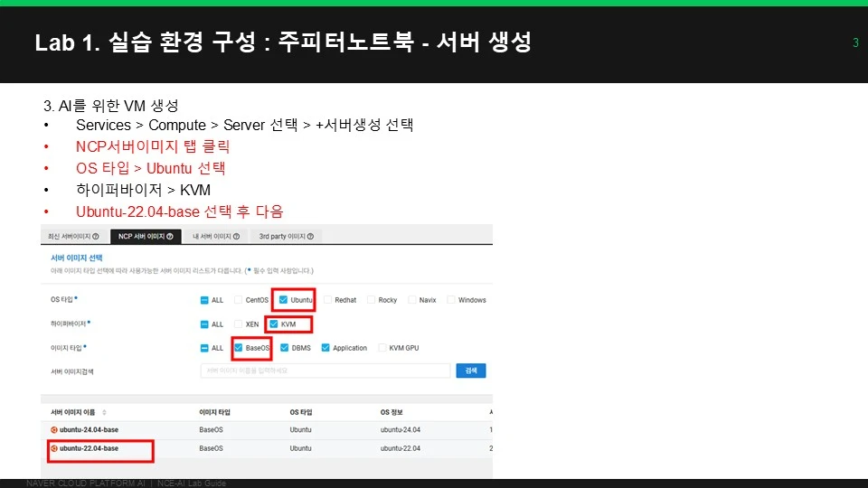Screen dimensions: 868x488
Task: Click help icon on 3rd party 이미지 tab
Action: [310, 236]
